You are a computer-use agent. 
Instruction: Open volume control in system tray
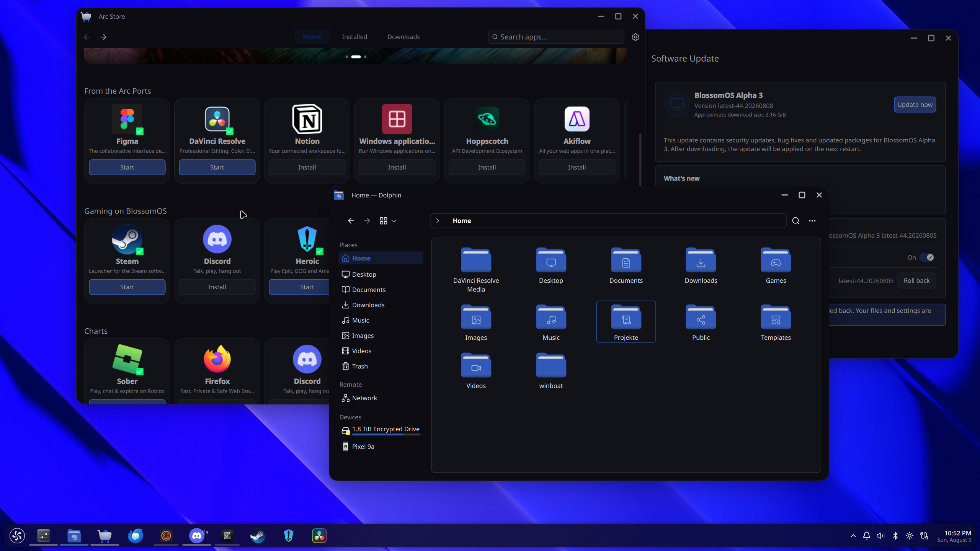[880, 536]
